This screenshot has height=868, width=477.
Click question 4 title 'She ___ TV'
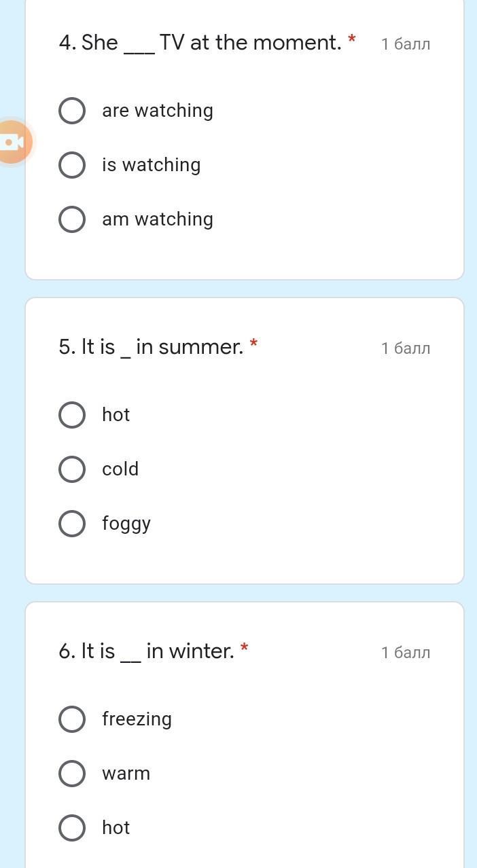pyautogui.click(x=200, y=43)
